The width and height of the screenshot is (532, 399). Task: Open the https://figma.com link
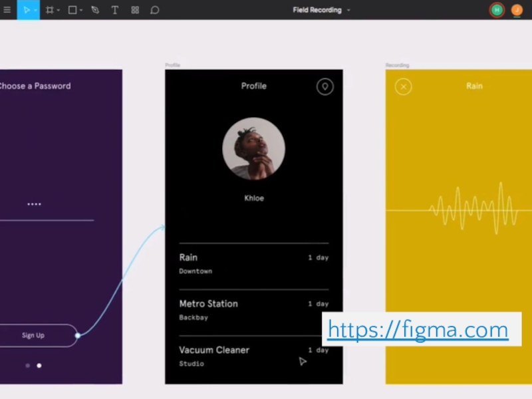tap(418, 330)
